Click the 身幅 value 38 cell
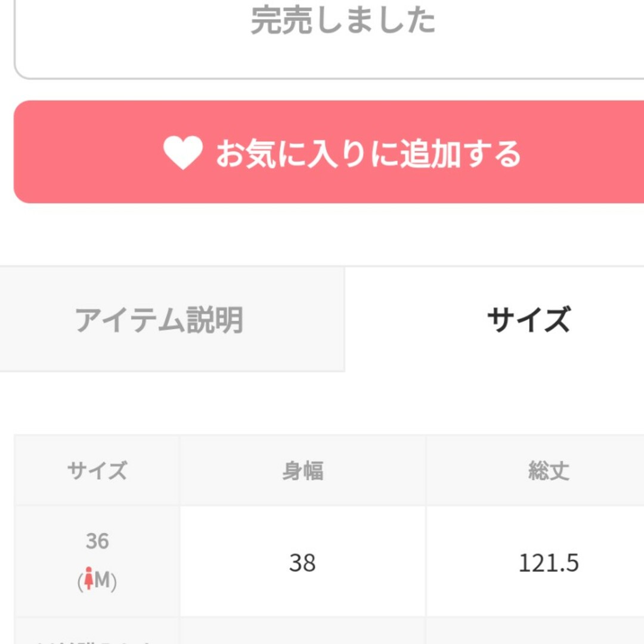Screen dimensions: 644x644 pos(303,562)
